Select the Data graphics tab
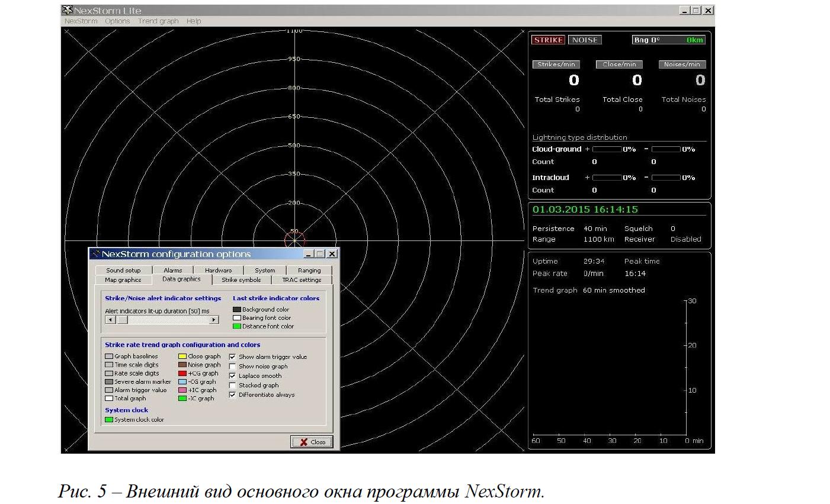The width and height of the screenshot is (830, 504). coord(181,279)
